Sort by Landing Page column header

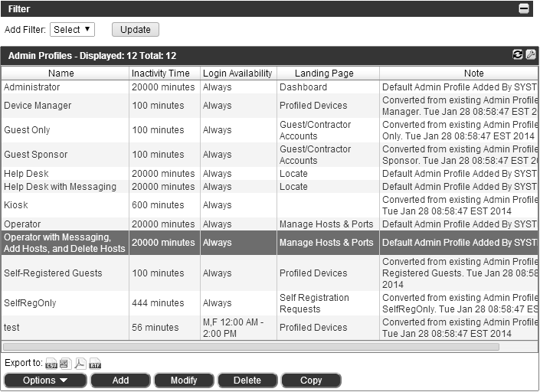point(328,73)
